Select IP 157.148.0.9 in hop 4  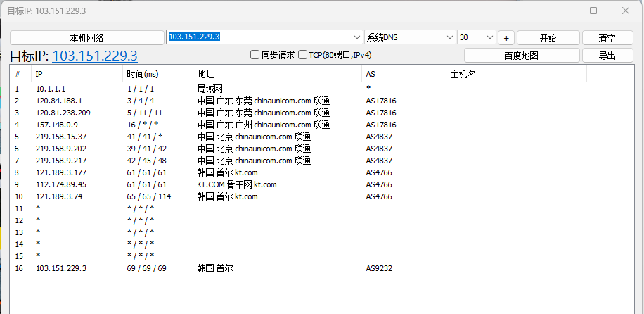coord(57,125)
